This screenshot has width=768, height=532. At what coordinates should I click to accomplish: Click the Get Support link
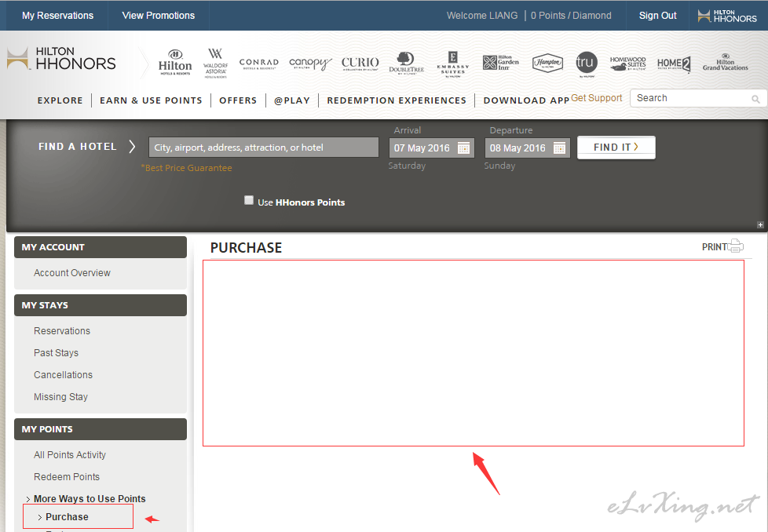(597, 98)
